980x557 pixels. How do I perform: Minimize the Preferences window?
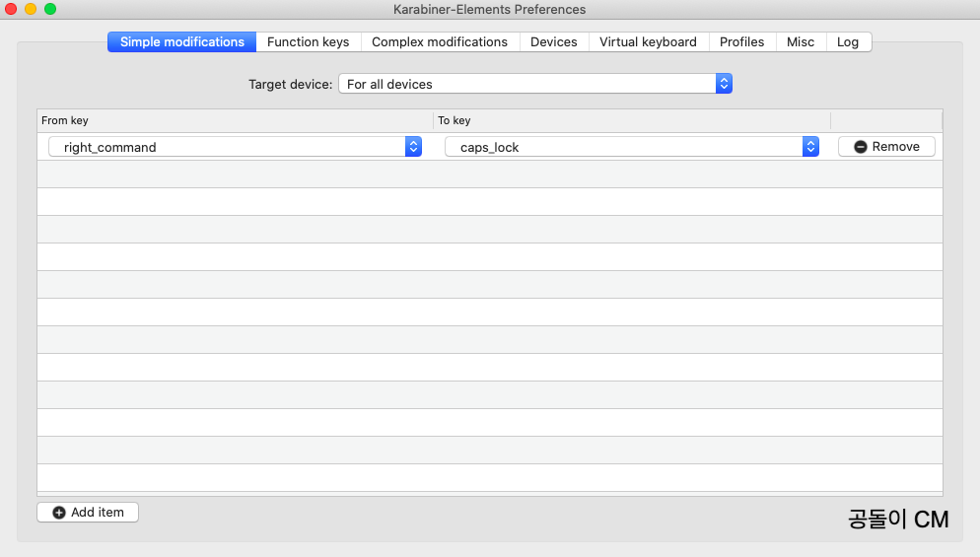[x=31, y=9]
